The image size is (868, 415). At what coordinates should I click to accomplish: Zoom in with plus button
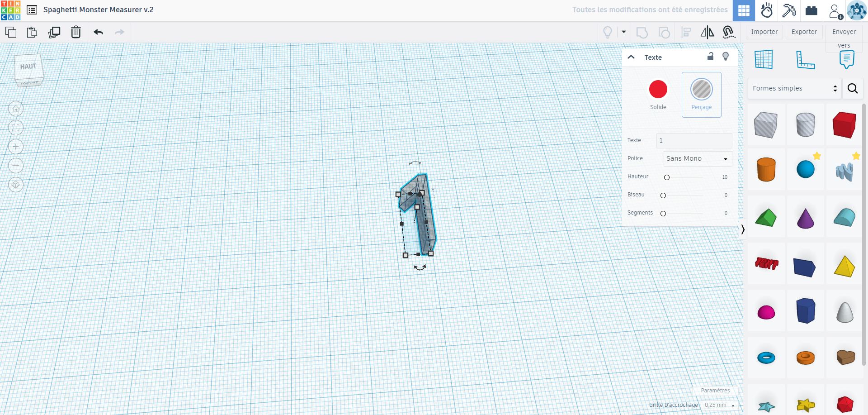[16, 147]
